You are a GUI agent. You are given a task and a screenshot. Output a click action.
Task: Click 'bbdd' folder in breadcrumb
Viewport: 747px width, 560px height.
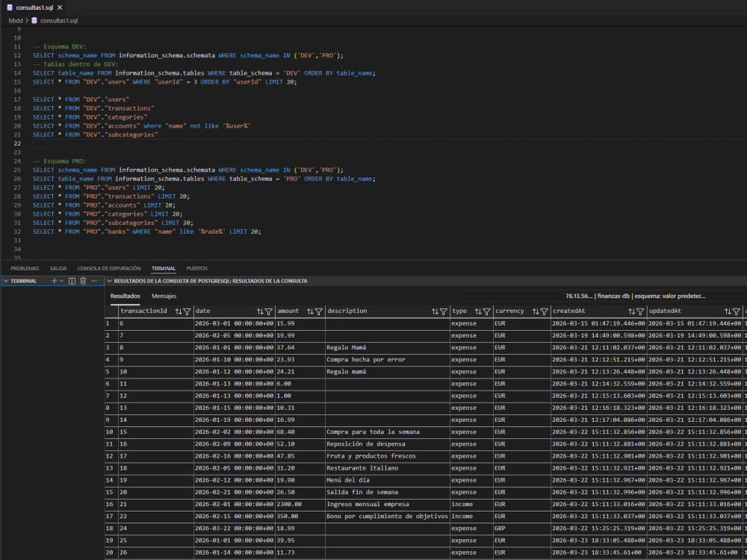coord(16,20)
